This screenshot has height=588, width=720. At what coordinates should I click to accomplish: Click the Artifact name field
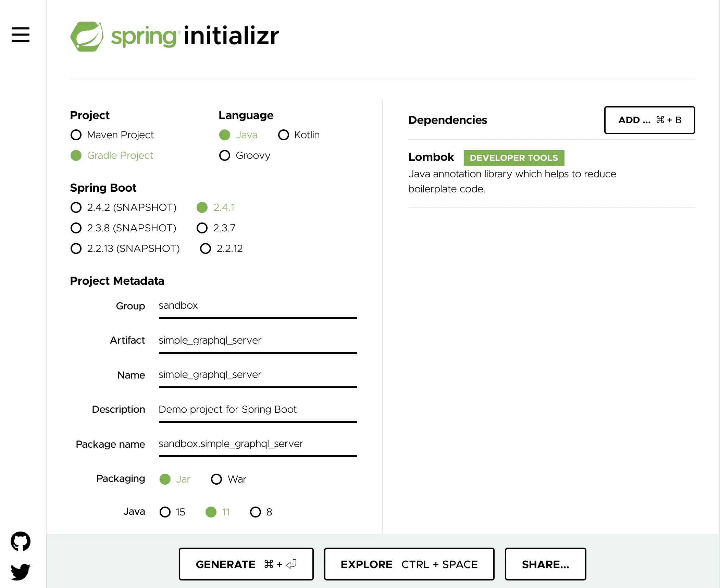click(x=257, y=340)
